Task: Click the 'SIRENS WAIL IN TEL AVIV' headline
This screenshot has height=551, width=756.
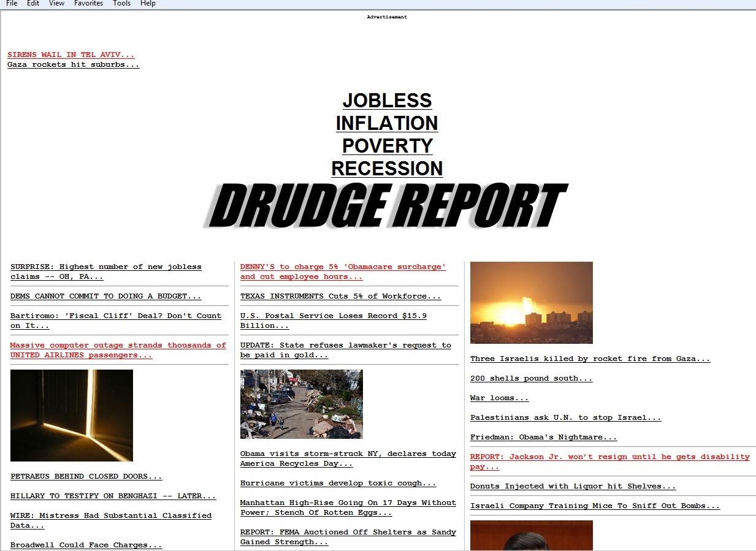Action: click(71, 55)
